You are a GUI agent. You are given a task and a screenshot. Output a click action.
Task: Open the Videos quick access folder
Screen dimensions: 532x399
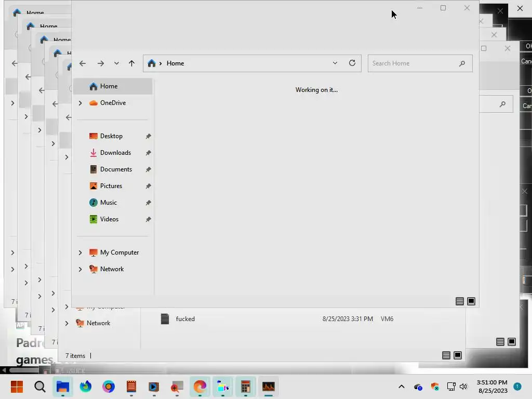(x=109, y=219)
